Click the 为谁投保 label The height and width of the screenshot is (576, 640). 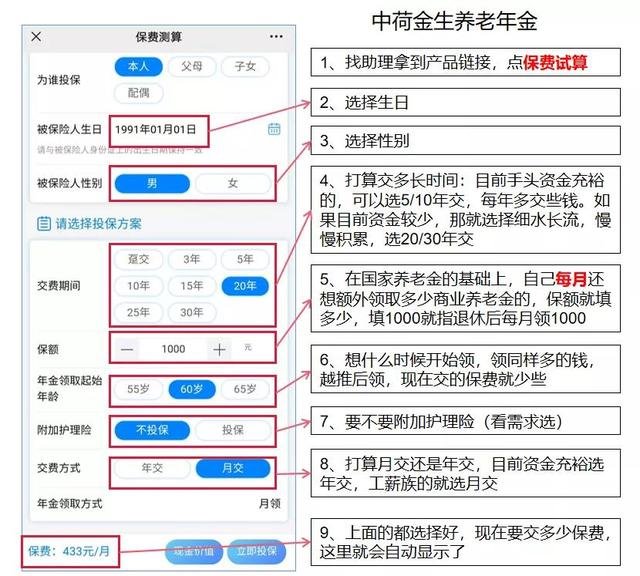[x=58, y=80]
